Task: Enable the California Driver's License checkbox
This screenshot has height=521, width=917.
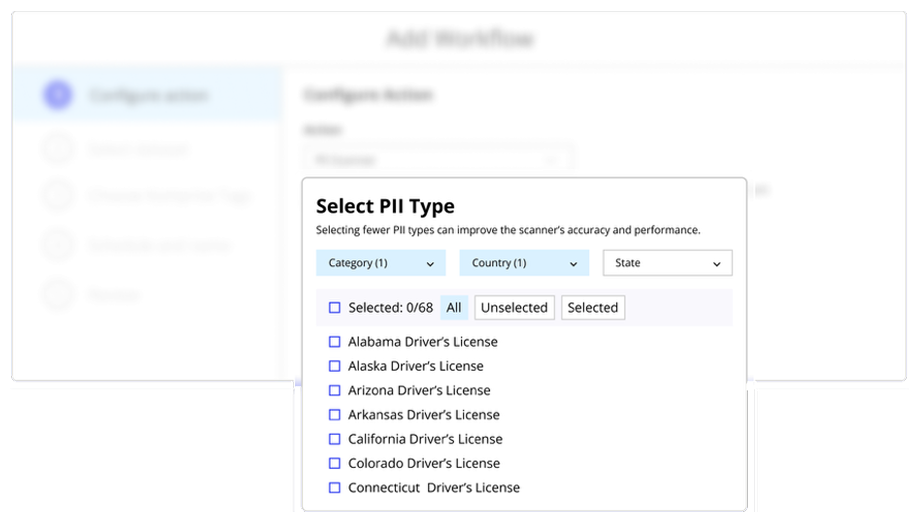Action: 335,439
